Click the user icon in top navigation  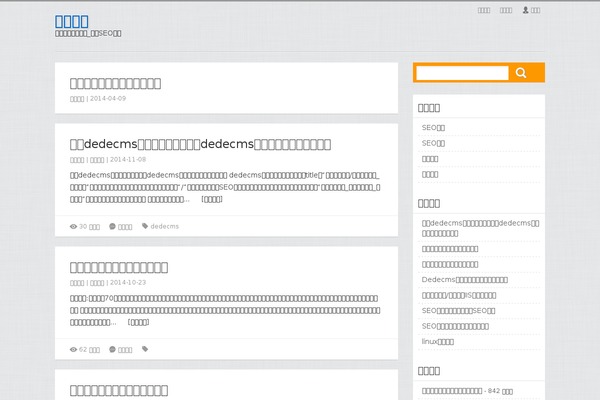pyautogui.click(x=525, y=10)
